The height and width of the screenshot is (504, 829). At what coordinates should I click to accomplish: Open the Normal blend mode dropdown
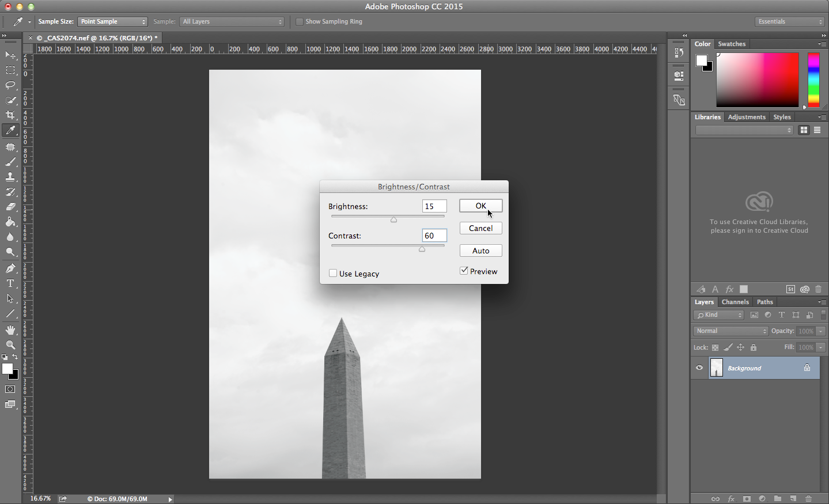coord(730,331)
